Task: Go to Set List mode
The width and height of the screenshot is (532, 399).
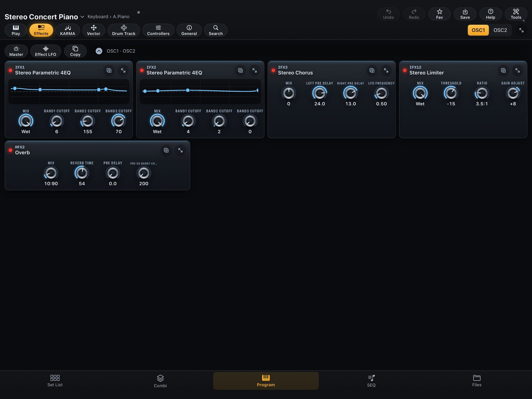Action: click(x=55, y=381)
